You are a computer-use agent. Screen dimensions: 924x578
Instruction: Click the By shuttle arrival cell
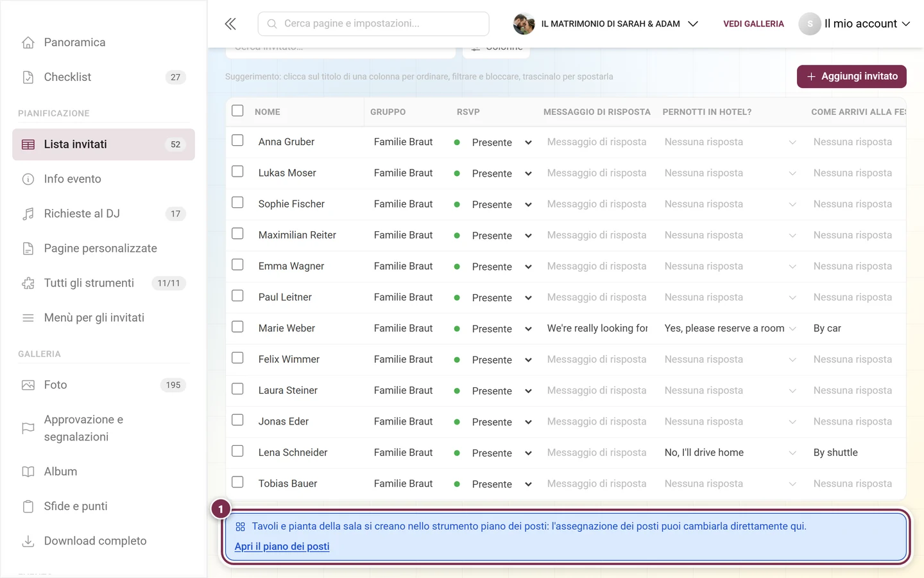835,453
